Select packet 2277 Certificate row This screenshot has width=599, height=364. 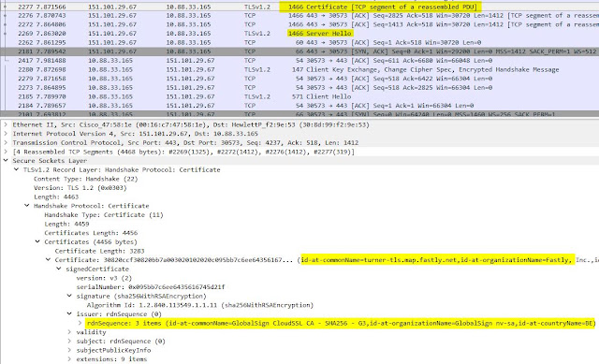[299, 7]
